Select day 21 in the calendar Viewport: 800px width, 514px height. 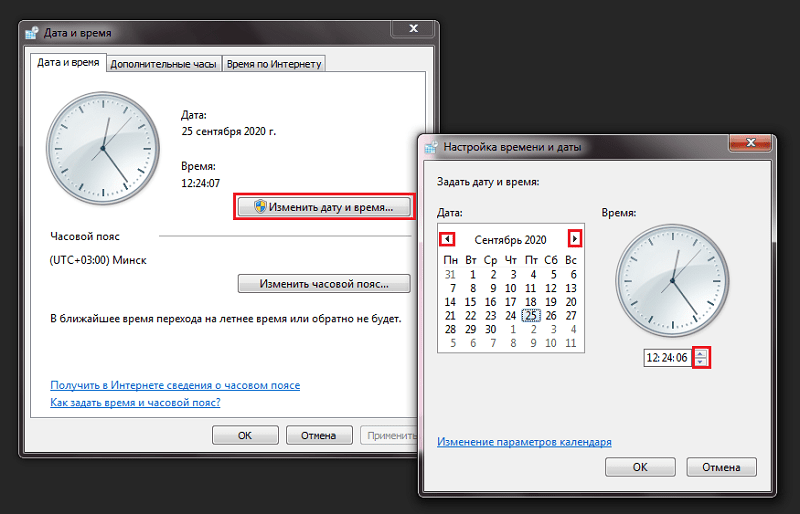point(450,315)
